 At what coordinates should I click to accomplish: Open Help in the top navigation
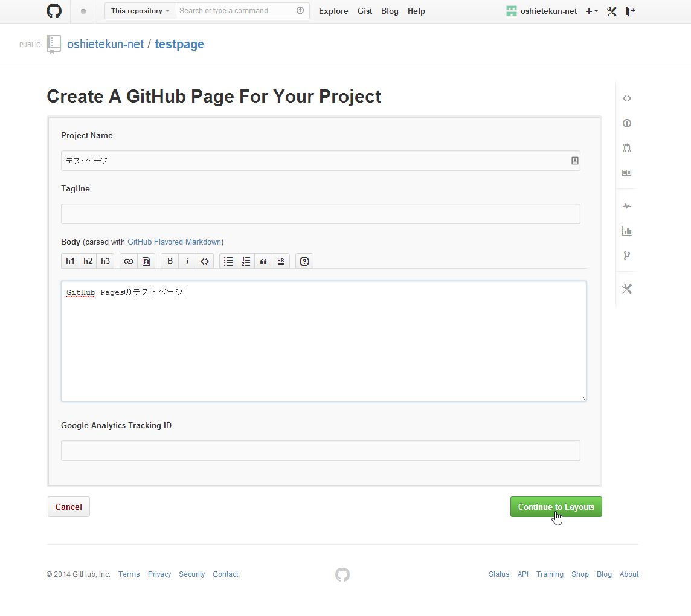click(416, 11)
